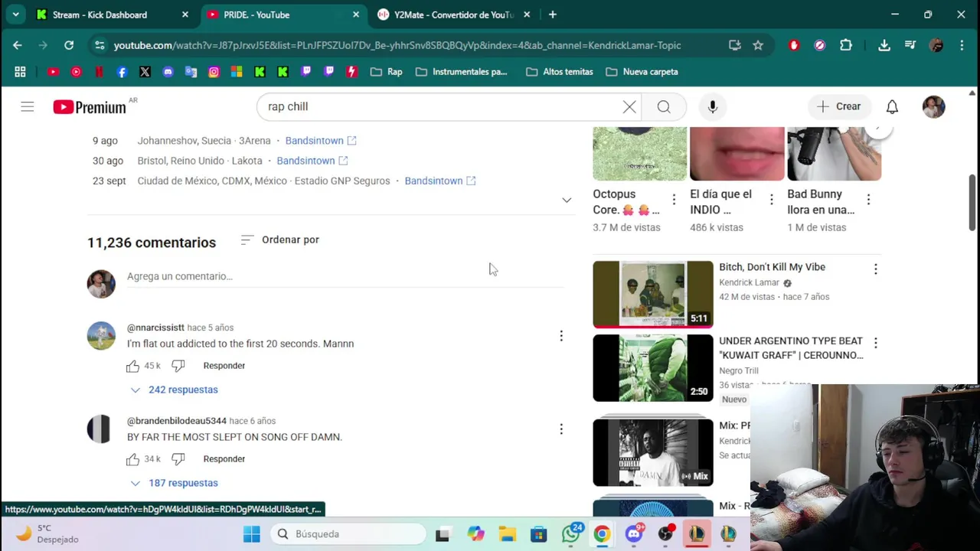Open 'Instrumentales pa...' bookmarks folder
Screen dimensions: 980x551
(462, 72)
